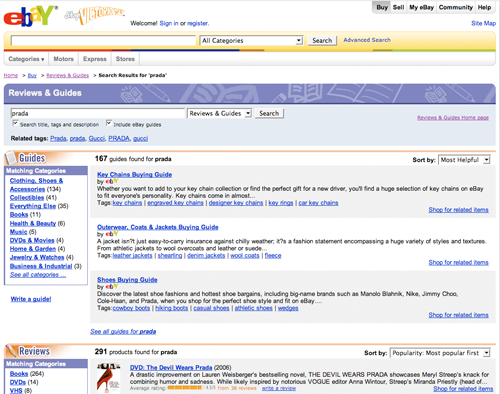Click Reviews & Guides breadcrumb link

point(68,75)
